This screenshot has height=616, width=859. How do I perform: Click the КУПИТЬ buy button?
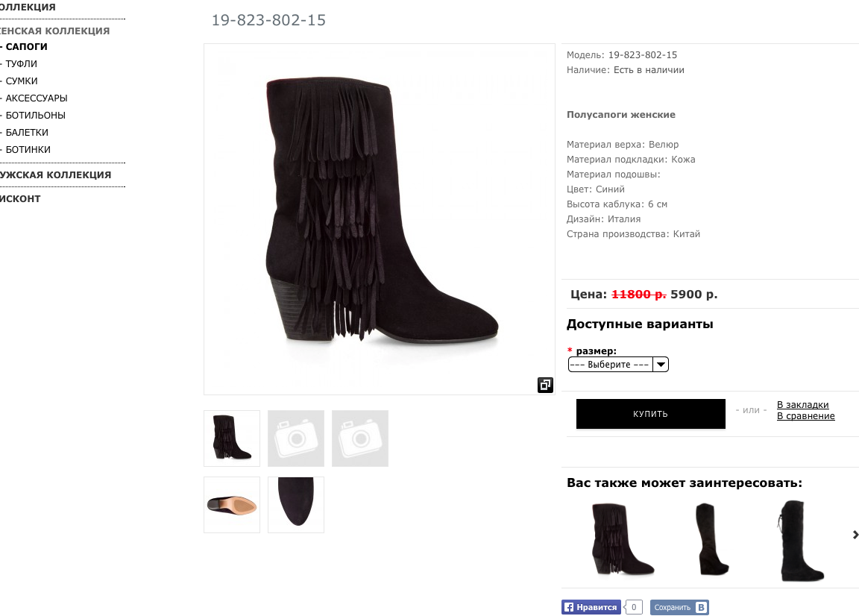click(x=651, y=414)
